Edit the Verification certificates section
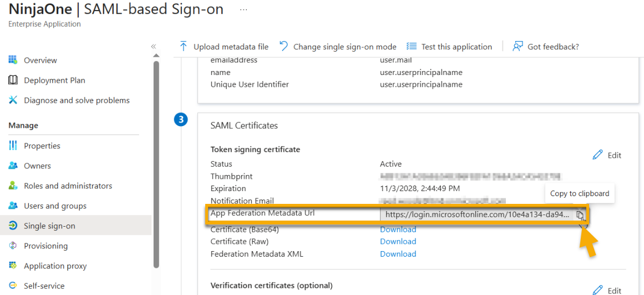644x295 pixels. (x=607, y=290)
